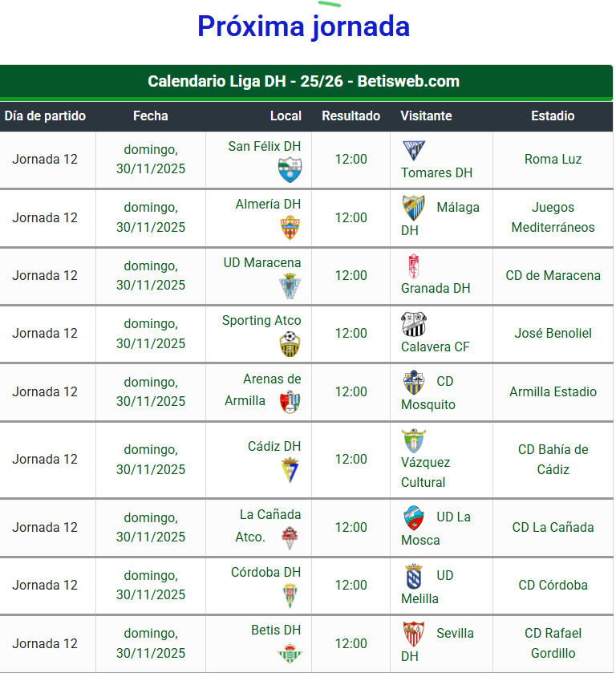Click the Cádiz DH yellow crest

(x=290, y=470)
